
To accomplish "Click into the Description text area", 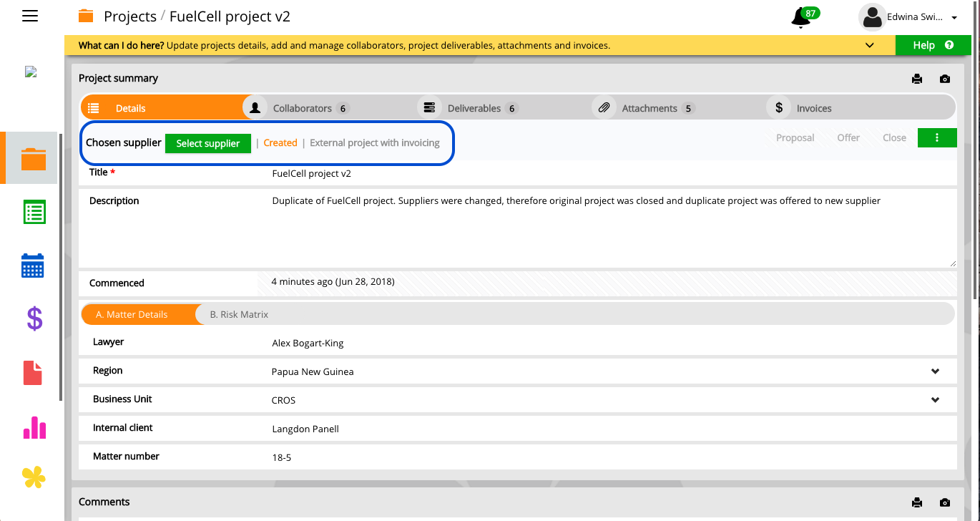I will point(608,229).
